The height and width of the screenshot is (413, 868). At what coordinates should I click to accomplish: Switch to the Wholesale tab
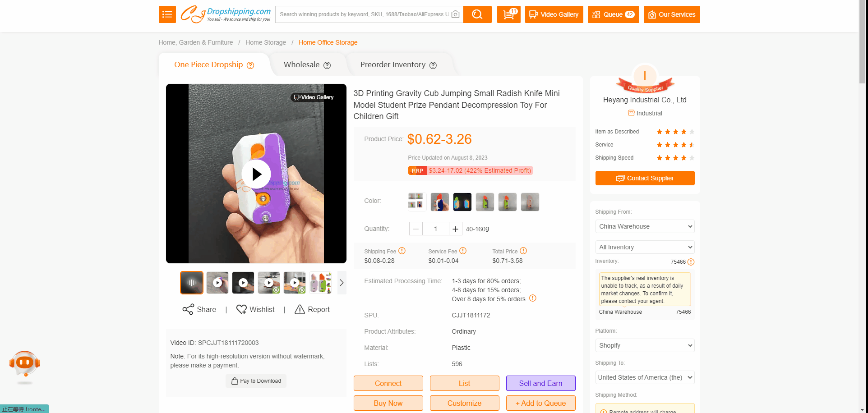pos(307,65)
